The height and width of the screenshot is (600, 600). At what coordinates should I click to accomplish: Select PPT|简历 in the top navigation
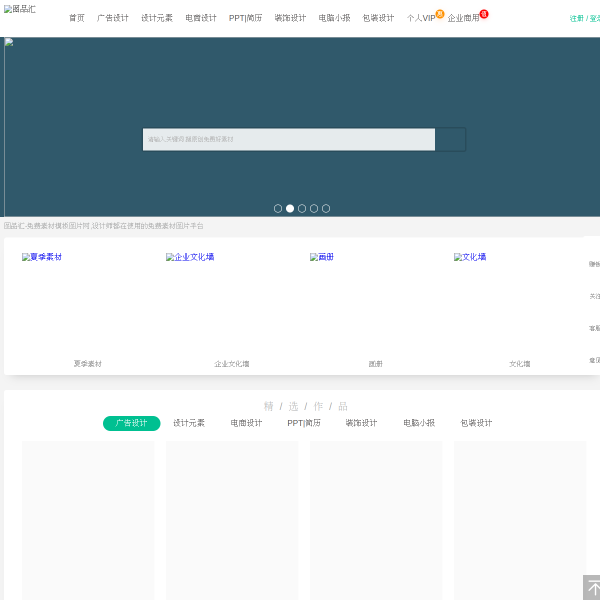245,18
